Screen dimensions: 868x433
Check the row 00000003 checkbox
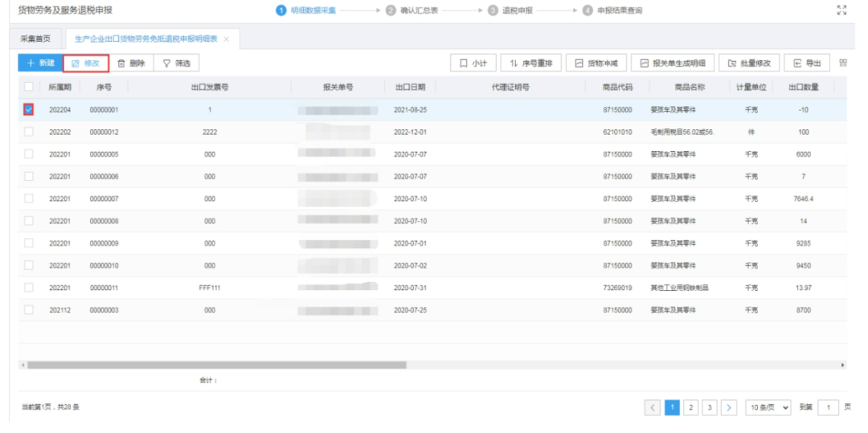(29, 309)
